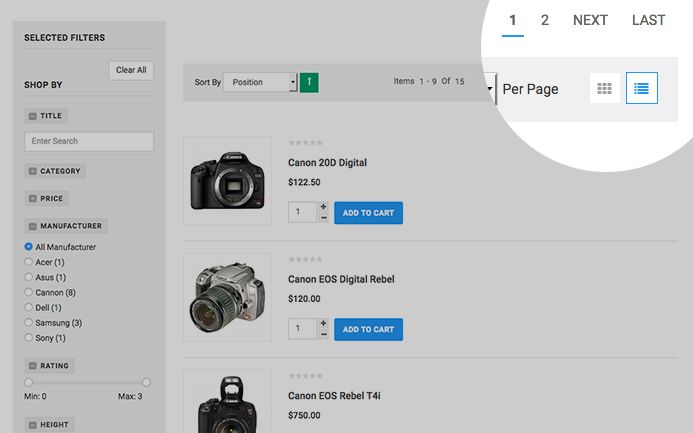The height and width of the screenshot is (433, 693).
Task: Expand the CATEGORY filter section
Action: [33, 171]
